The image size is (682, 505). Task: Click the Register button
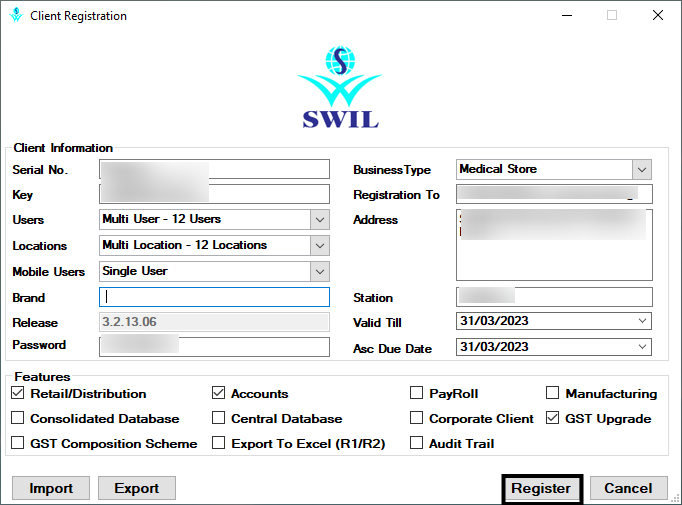pyautogui.click(x=542, y=488)
